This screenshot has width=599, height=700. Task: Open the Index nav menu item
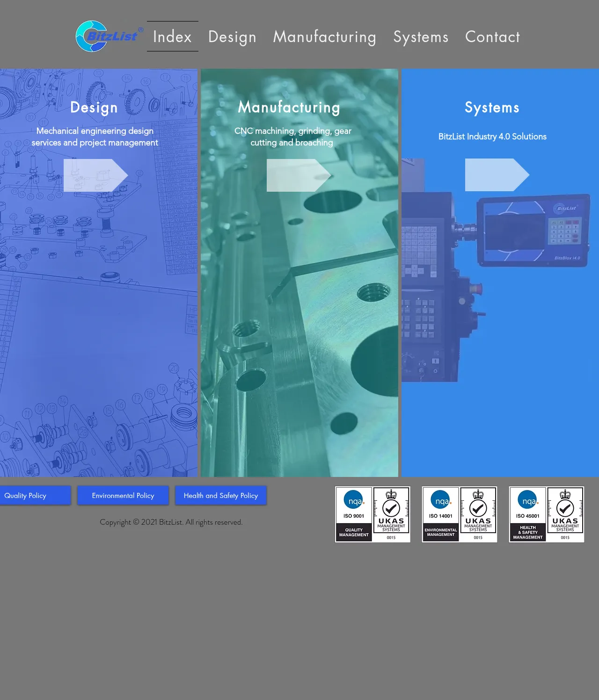(x=172, y=36)
